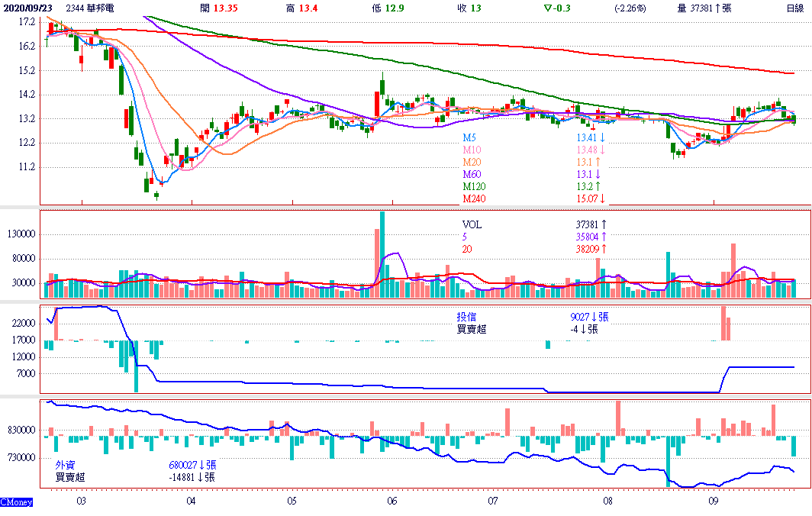Click the 投信 indicator label

tap(466, 317)
